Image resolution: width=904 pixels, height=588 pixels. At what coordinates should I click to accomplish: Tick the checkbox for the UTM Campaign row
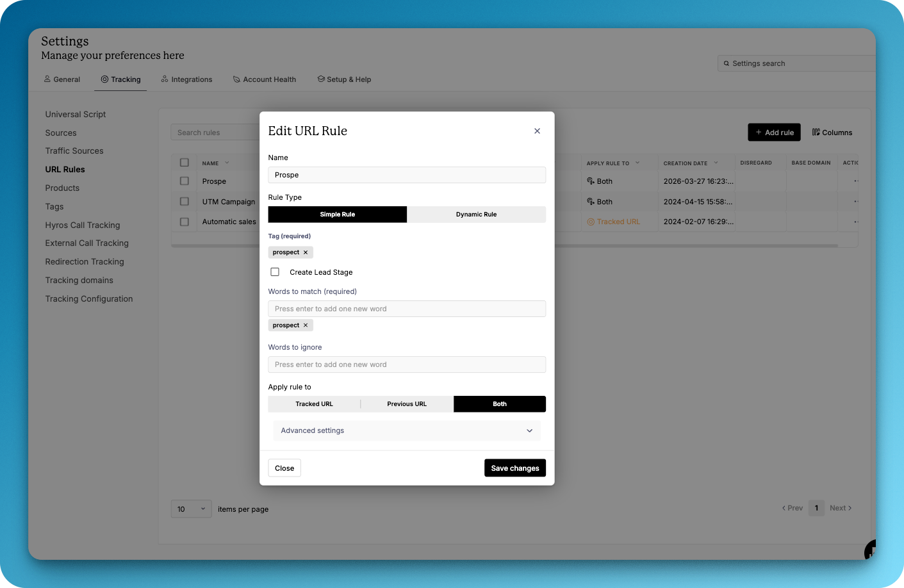click(185, 202)
